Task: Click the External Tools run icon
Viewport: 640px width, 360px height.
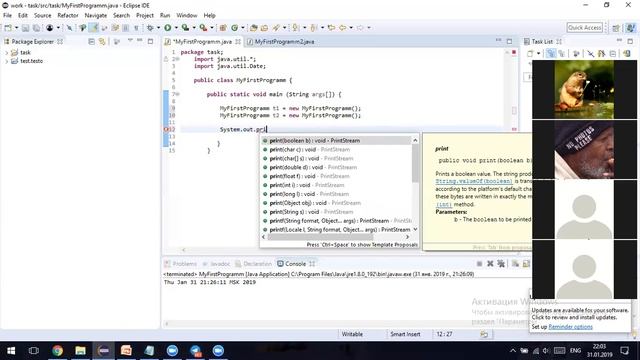Action: [203, 28]
